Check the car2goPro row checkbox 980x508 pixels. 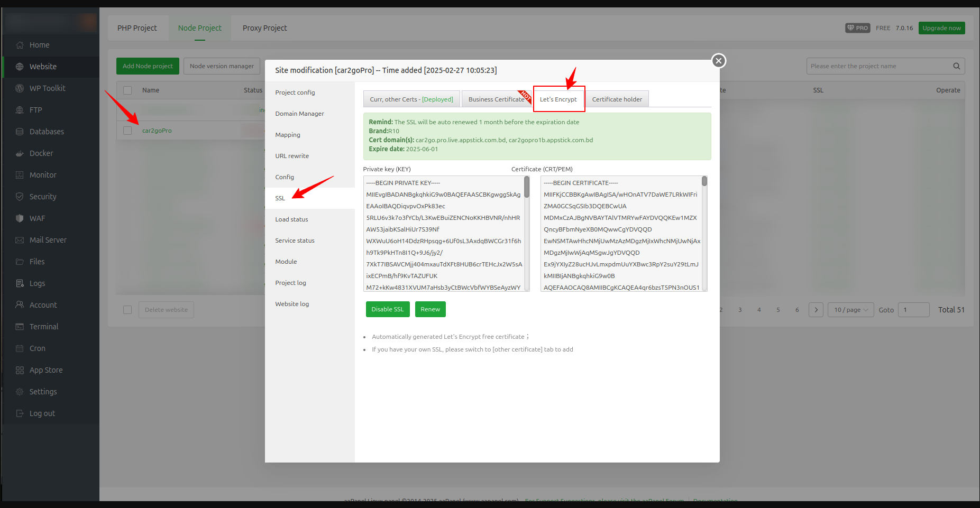(127, 131)
